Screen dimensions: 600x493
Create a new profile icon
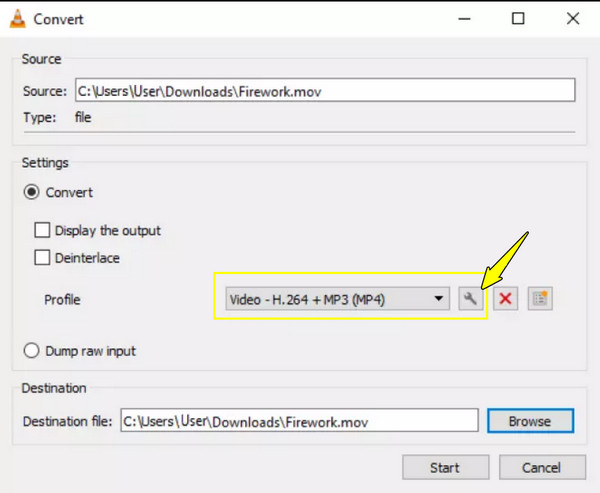(x=540, y=299)
